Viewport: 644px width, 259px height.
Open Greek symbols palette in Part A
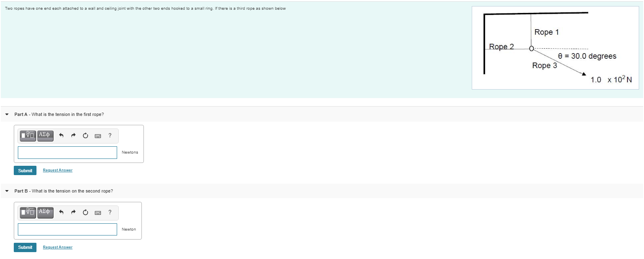click(x=45, y=135)
